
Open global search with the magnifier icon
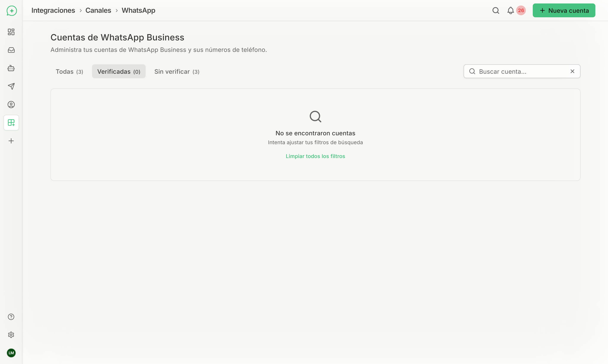point(495,11)
